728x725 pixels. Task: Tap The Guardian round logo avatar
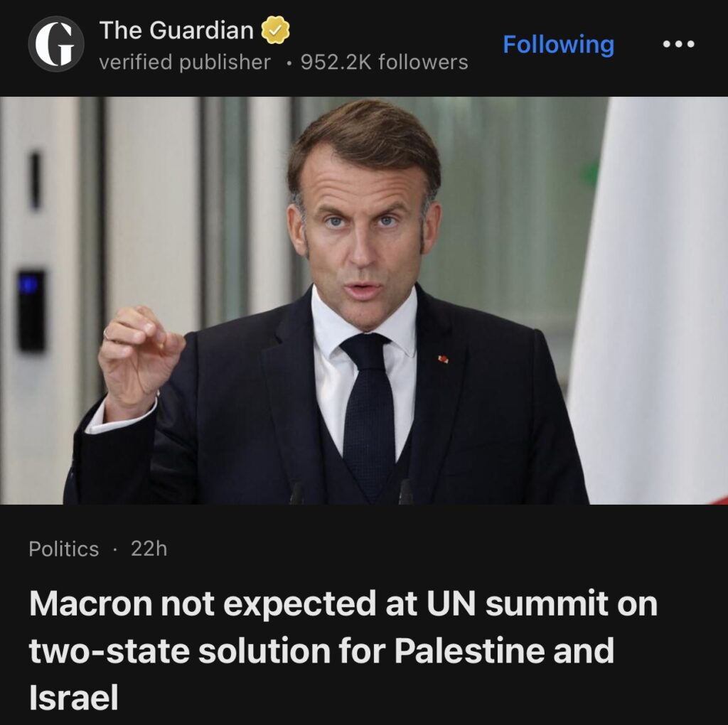coord(55,43)
